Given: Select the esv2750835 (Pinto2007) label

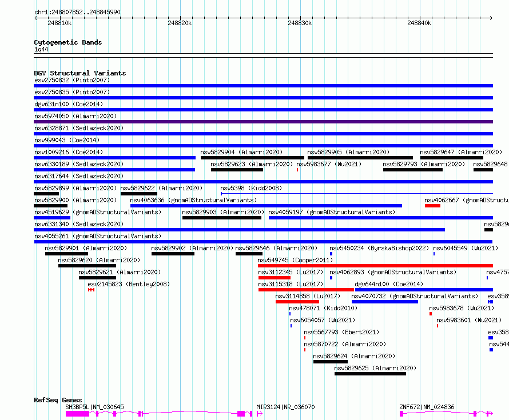Looking at the screenshot, I should pos(72,92).
